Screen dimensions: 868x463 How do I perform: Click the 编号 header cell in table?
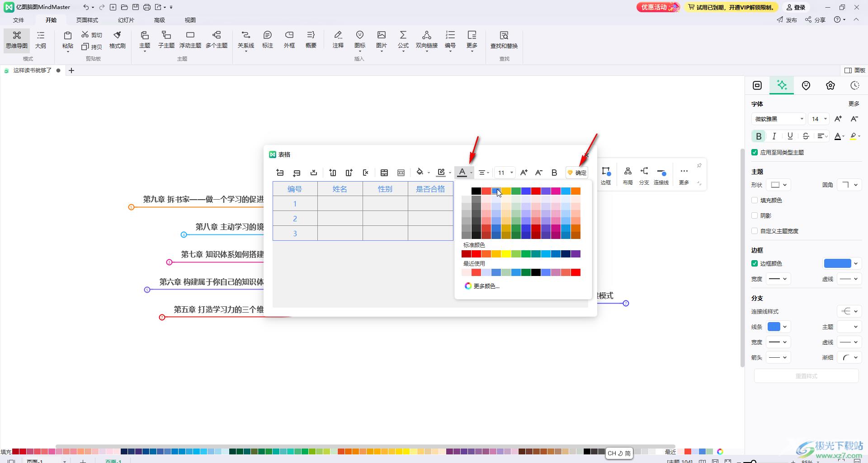click(x=295, y=189)
